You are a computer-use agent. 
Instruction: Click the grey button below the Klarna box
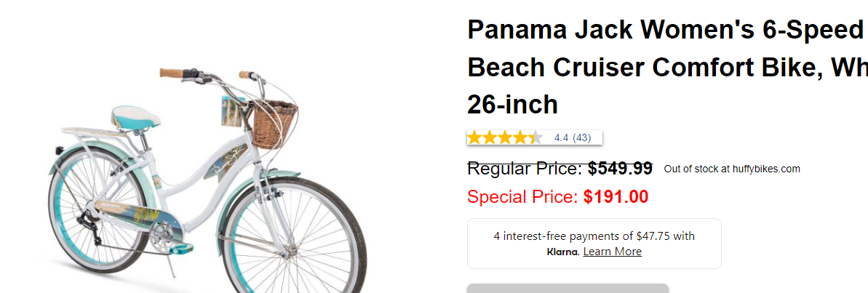[568, 289]
